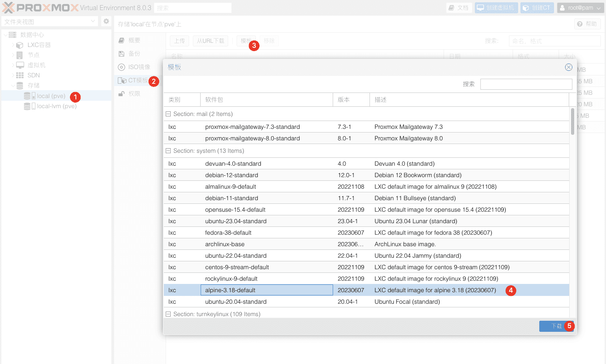
Task: Sort by the 版本 column header
Action: [351, 100]
